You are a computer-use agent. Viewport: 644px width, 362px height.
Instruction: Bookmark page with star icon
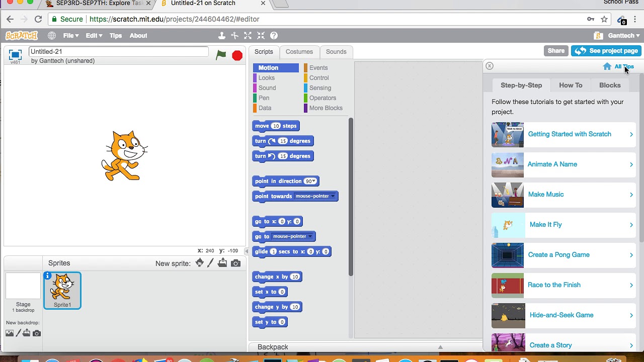click(x=604, y=19)
